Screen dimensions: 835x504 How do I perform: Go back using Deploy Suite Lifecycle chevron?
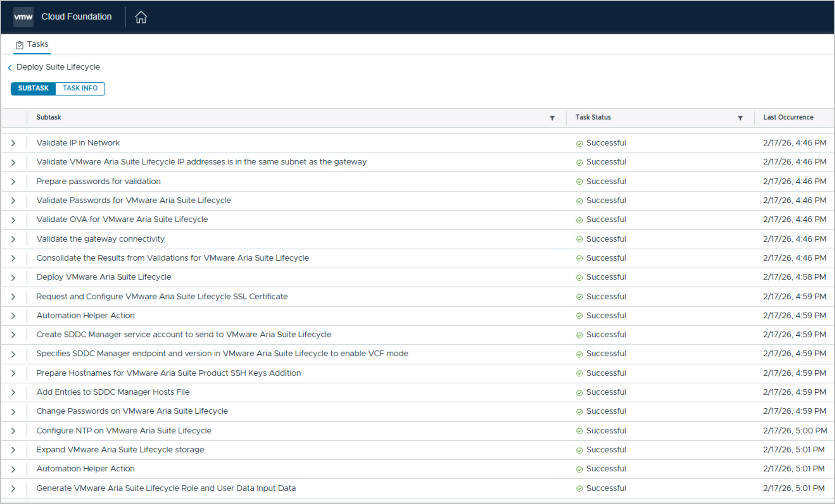(x=10, y=67)
